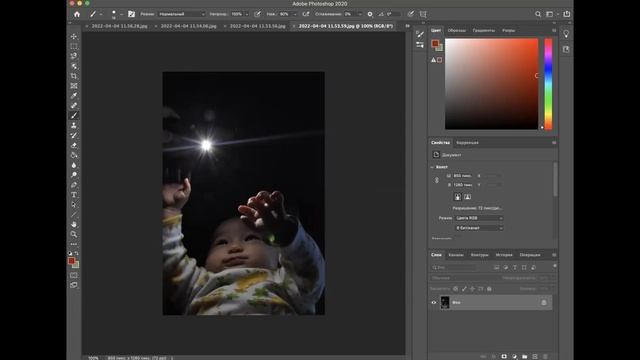Toggle airbrush build-up effect
The height and width of the screenshot is (360, 640).
click(306, 14)
